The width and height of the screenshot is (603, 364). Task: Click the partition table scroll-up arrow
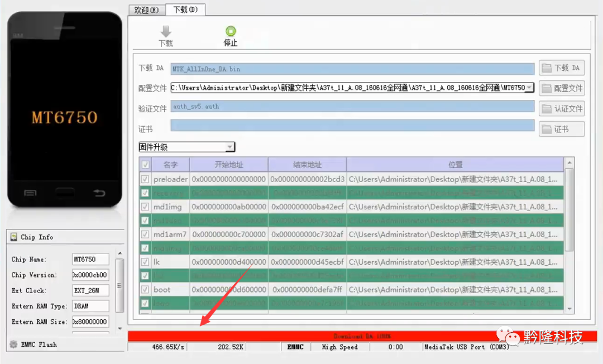[569, 162]
